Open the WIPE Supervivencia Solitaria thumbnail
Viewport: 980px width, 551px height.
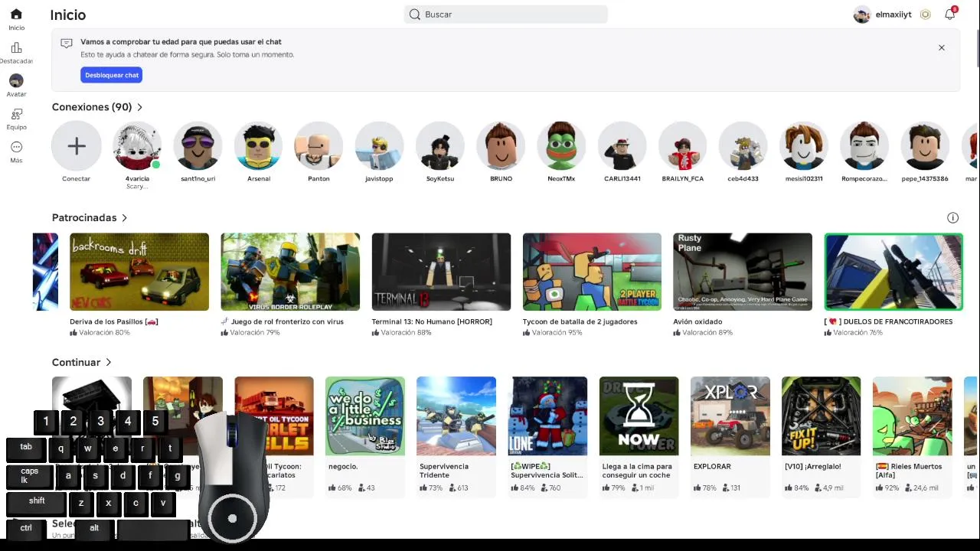[x=547, y=416]
